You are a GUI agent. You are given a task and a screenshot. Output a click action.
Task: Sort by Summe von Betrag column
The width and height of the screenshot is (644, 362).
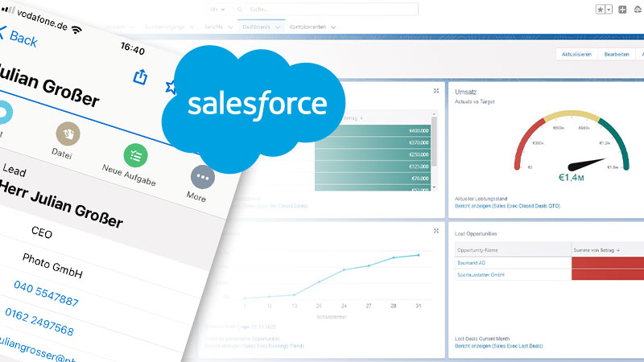597,250
